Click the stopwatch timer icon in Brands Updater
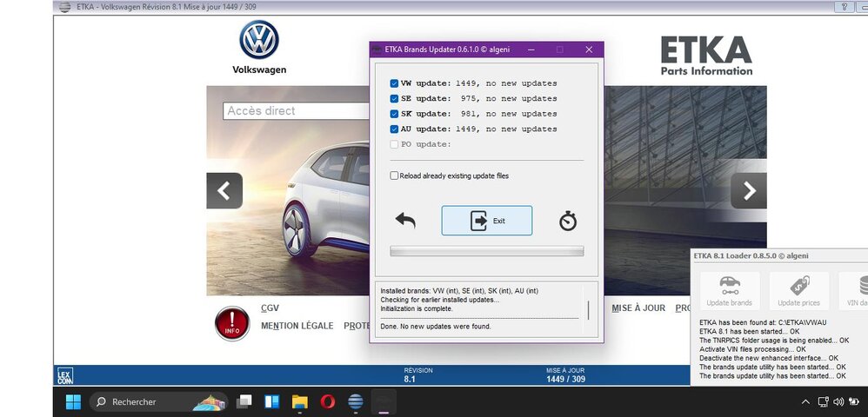 (x=567, y=222)
